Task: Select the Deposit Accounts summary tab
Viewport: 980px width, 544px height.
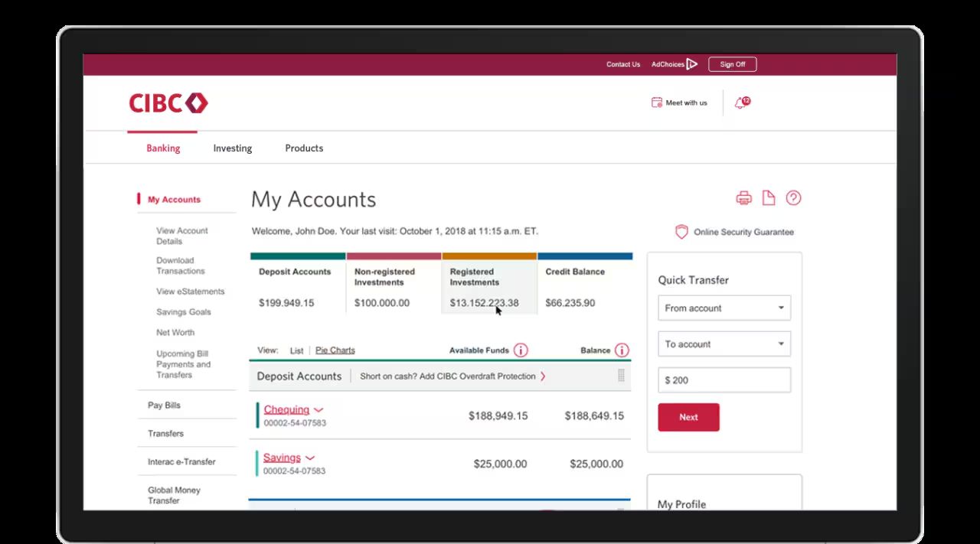Action: tap(298, 283)
